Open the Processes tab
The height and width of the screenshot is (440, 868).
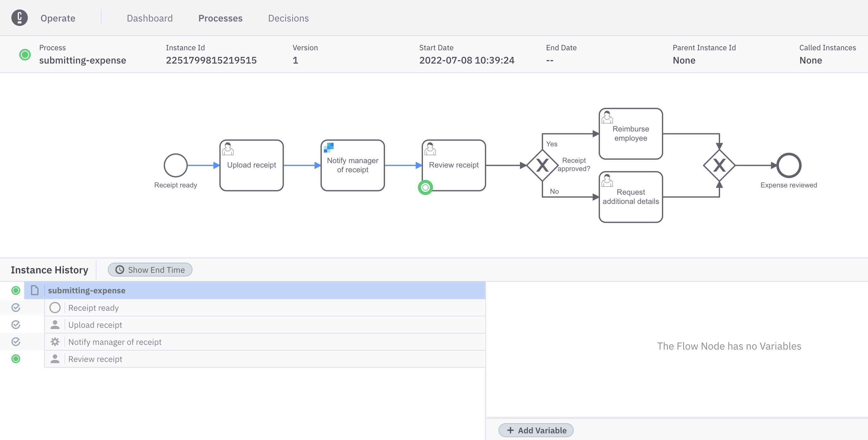pos(220,18)
